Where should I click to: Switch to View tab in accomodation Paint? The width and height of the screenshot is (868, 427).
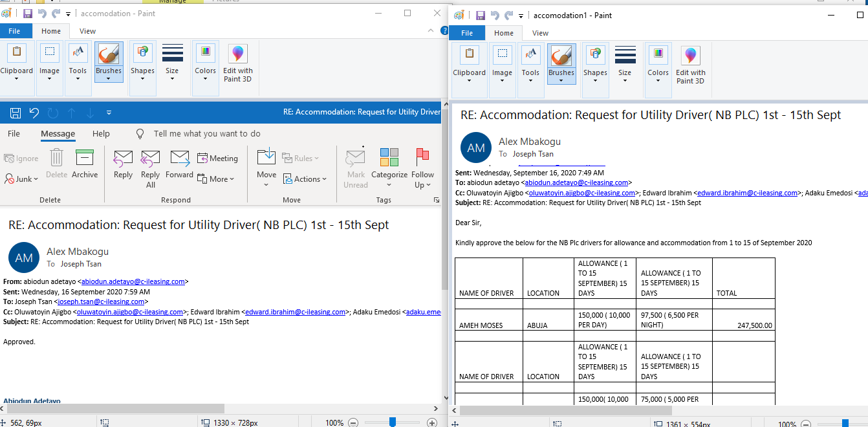tap(87, 31)
